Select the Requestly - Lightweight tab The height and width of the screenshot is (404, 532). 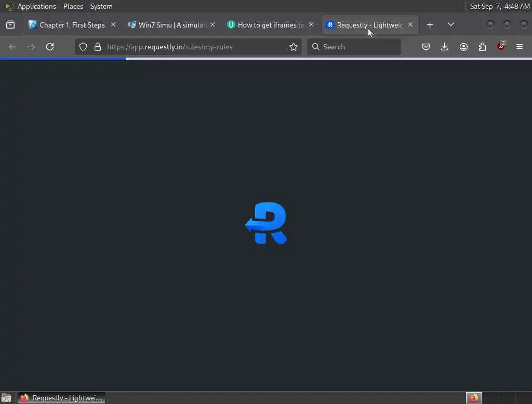click(x=370, y=25)
